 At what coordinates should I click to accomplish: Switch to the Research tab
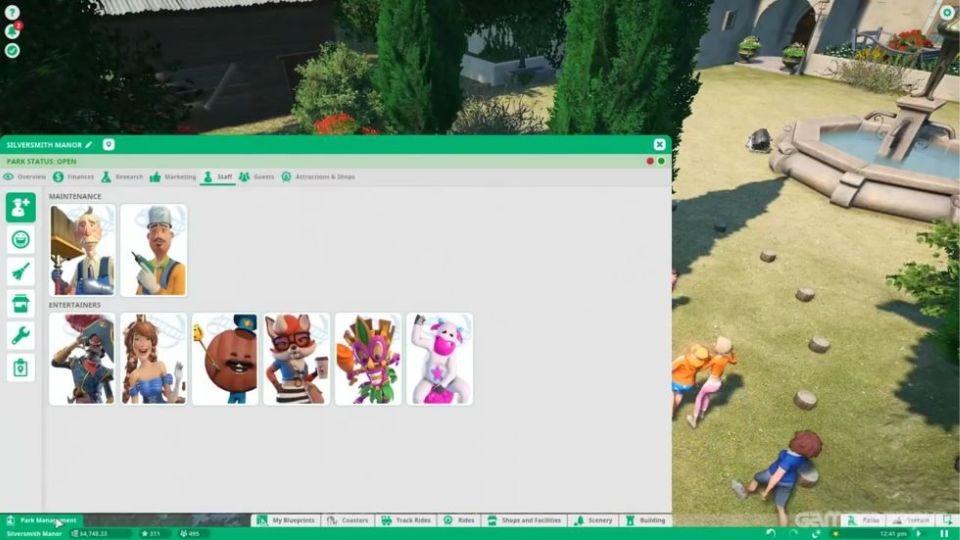122,176
